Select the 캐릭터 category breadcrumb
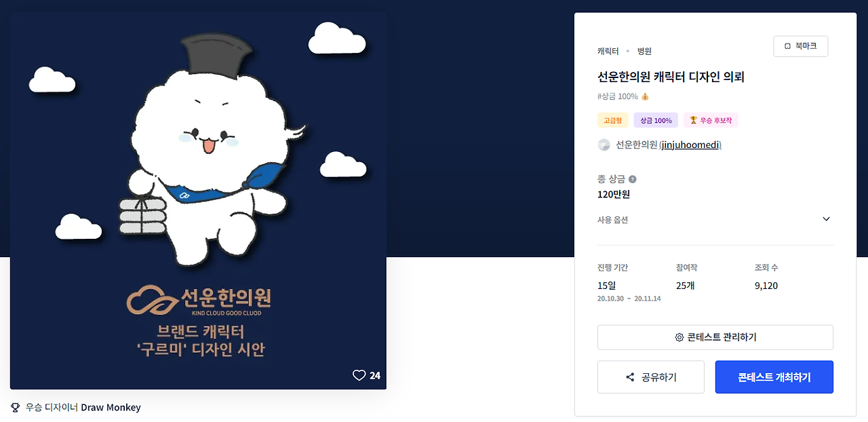The width and height of the screenshot is (868, 422). pyautogui.click(x=608, y=51)
